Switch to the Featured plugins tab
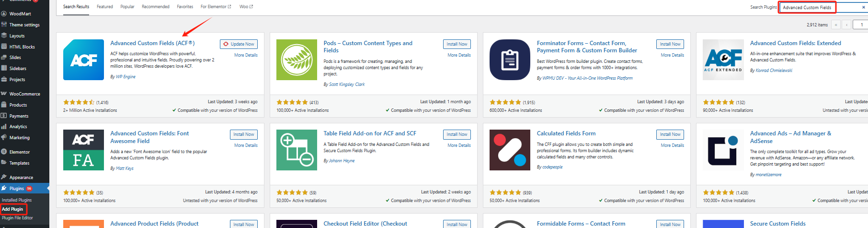868x228 pixels. coord(105,7)
